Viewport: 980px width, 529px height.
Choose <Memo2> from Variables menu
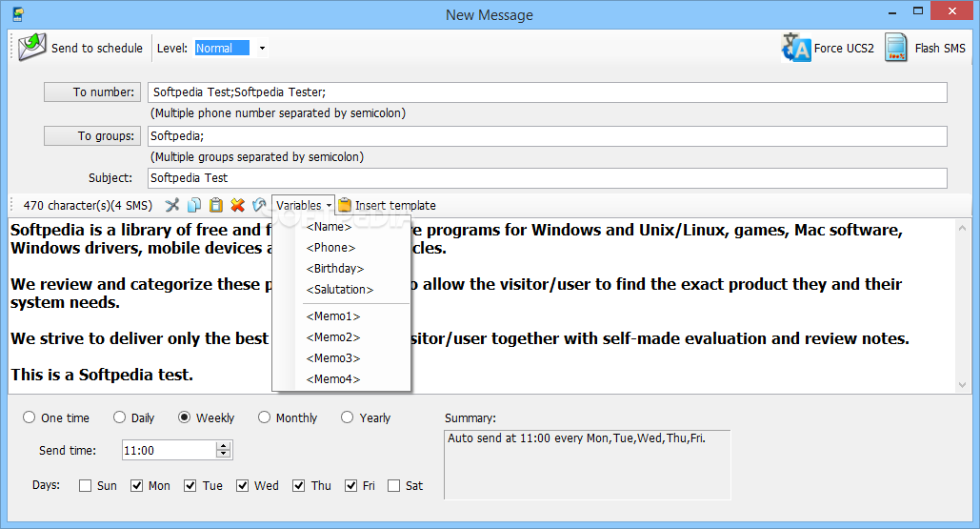341,337
